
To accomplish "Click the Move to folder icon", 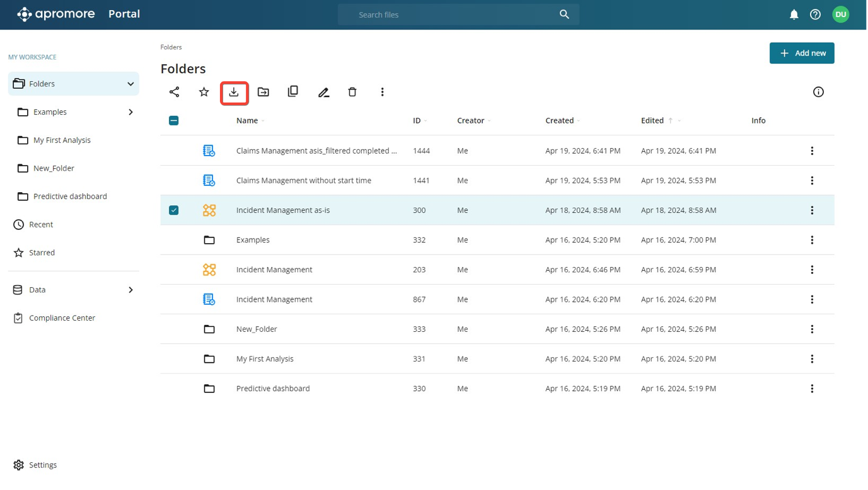I will coord(263,92).
